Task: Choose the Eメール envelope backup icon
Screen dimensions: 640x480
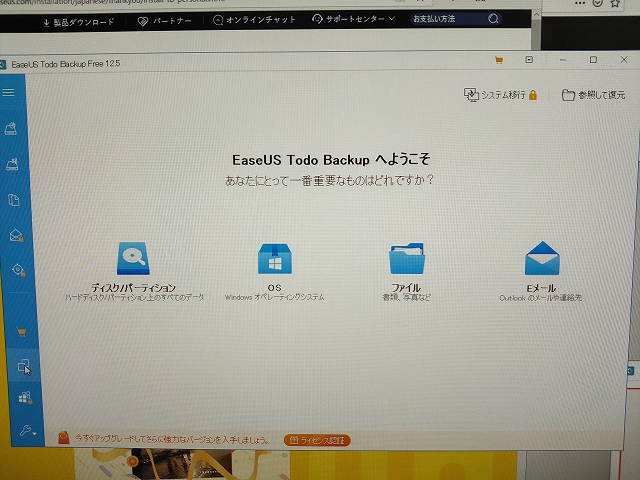Action: (x=542, y=258)
